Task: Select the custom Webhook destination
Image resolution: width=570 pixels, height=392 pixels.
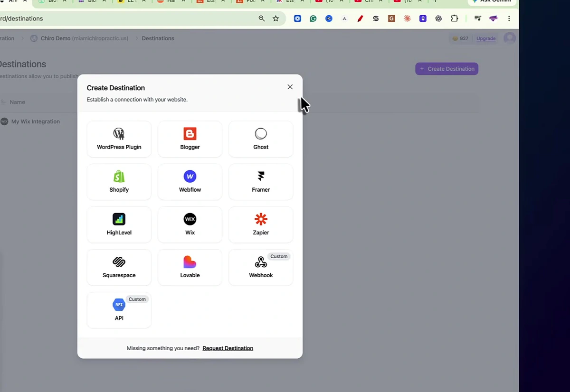Action: tap(261, 267)
